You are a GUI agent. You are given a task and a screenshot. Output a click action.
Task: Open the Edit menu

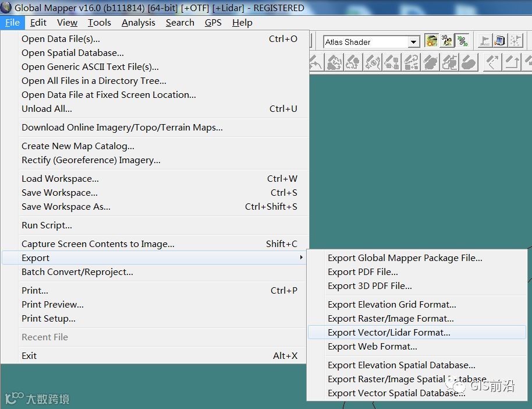coord(38,23)
